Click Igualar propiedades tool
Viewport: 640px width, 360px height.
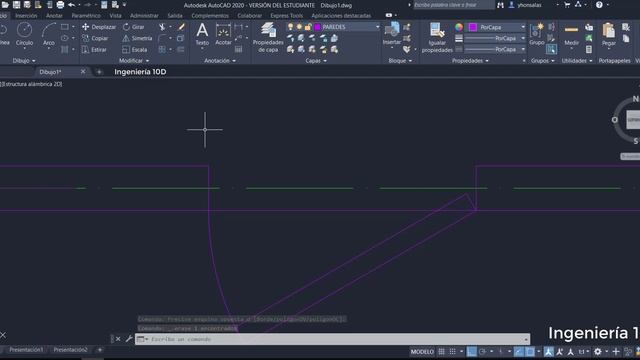pos(437,38)
